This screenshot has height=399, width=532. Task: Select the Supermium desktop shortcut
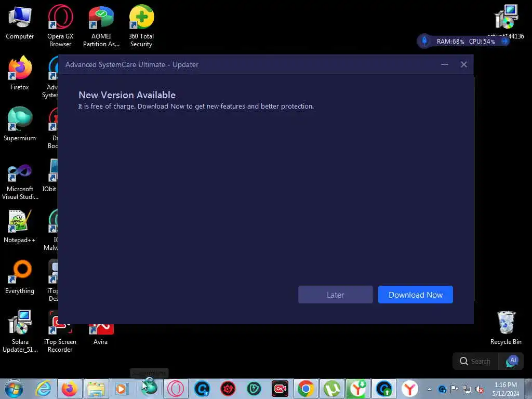[20, 124]
